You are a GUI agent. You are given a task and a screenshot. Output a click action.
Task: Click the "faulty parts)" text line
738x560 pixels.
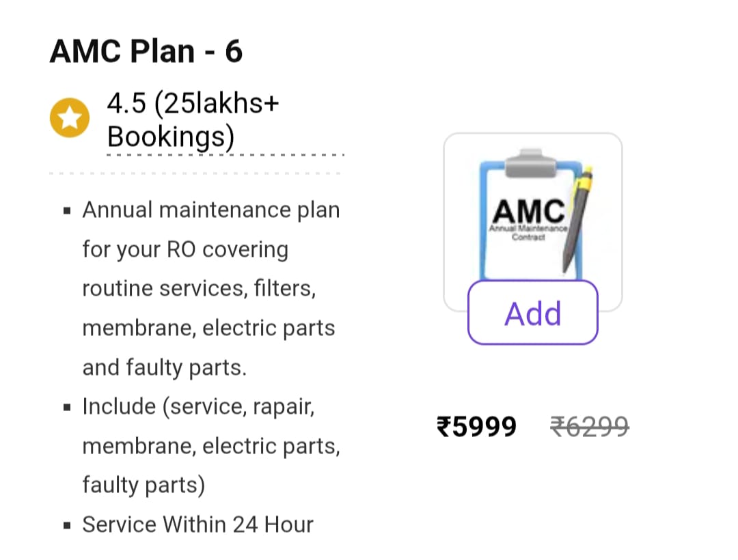(143, 485)
